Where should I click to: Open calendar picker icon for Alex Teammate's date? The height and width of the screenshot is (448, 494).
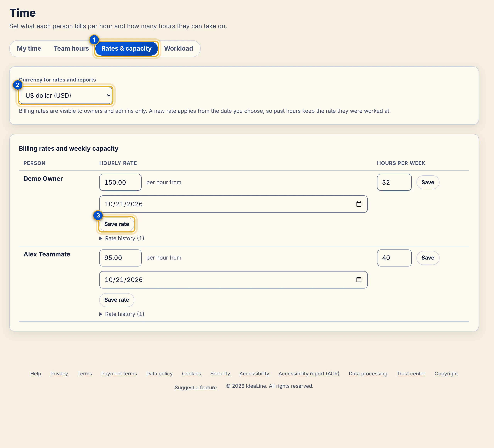point(359,280)
